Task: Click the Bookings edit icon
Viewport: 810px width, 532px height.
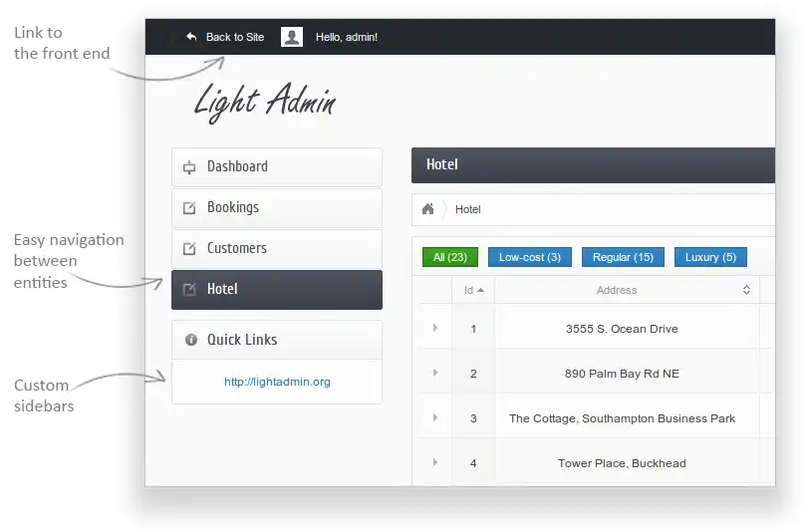Action: [x=189, y=207]
